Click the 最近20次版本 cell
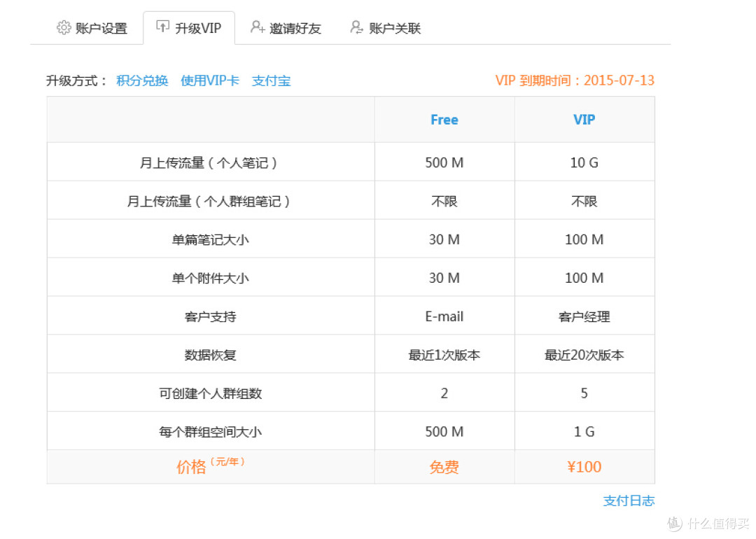The width and height of the screenshot is (756, 539). [584, 356]
